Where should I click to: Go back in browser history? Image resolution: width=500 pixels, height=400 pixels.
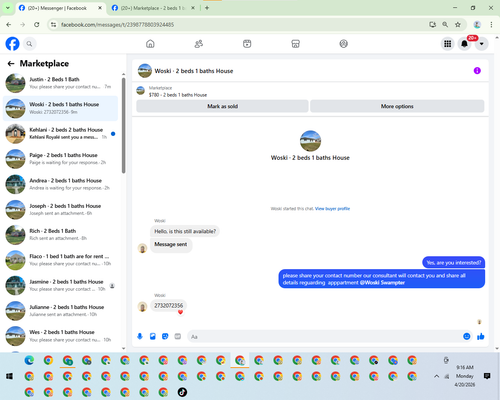[x=9, y=25]
